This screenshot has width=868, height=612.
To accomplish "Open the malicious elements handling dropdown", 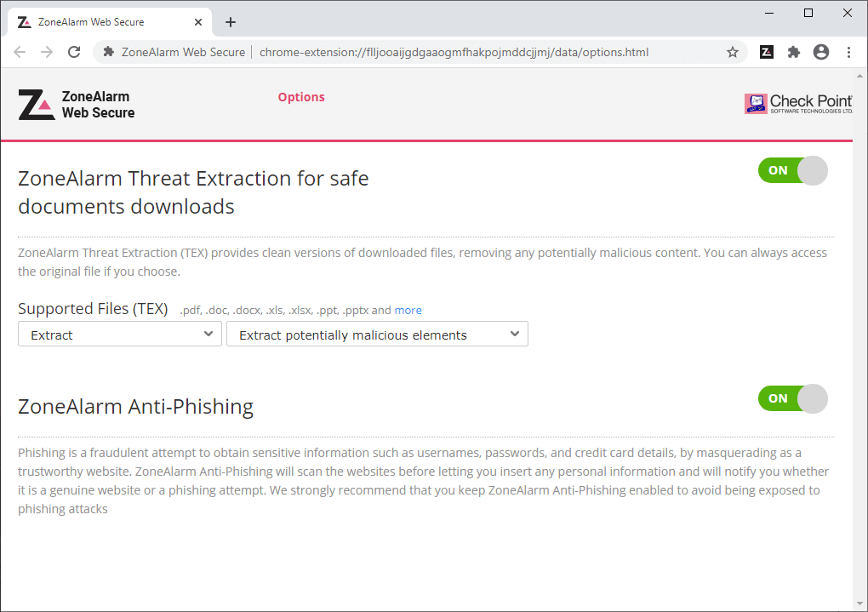I will coord(377,334).
